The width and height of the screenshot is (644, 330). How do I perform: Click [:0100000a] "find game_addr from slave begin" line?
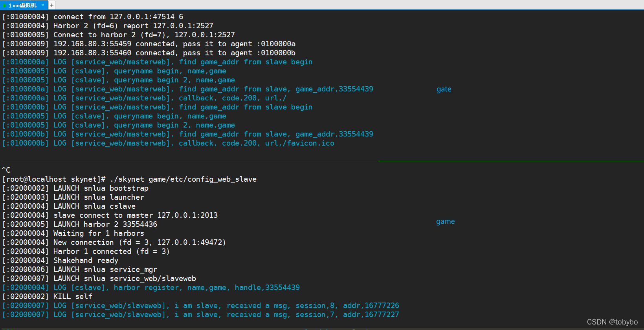coord(157,62)
